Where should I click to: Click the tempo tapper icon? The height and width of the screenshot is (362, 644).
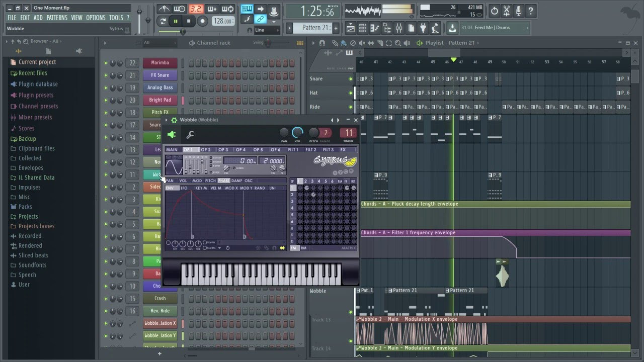(x=436, y=28)
